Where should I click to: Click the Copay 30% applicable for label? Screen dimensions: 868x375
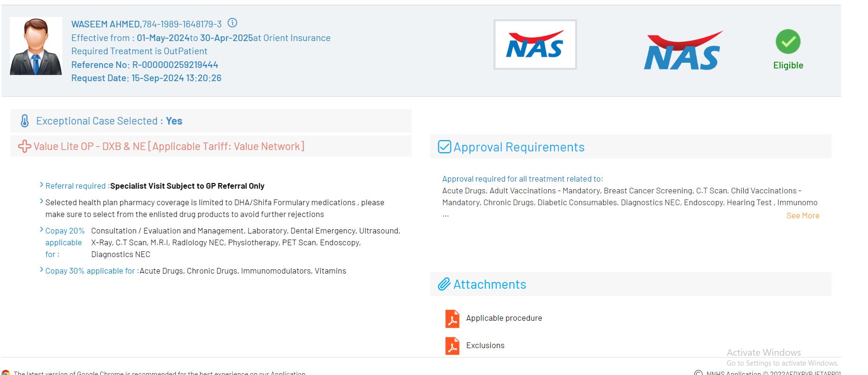(92, 271)
